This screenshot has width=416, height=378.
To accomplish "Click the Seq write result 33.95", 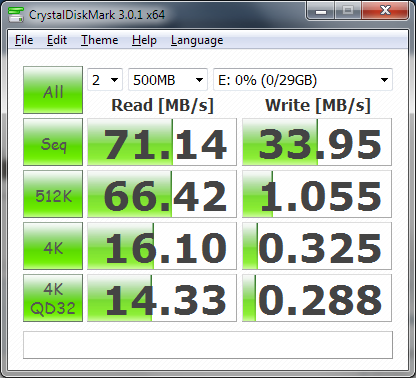I will [317, 142].
